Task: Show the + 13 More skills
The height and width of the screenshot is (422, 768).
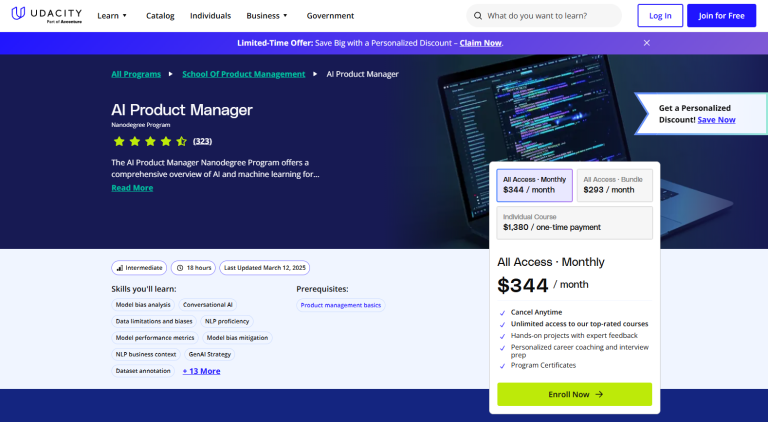Action: (201, 371)
